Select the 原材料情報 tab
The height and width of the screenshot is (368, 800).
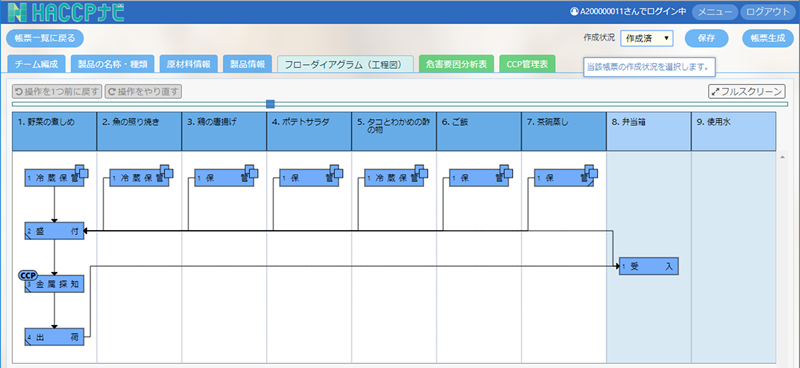(192, 64)
